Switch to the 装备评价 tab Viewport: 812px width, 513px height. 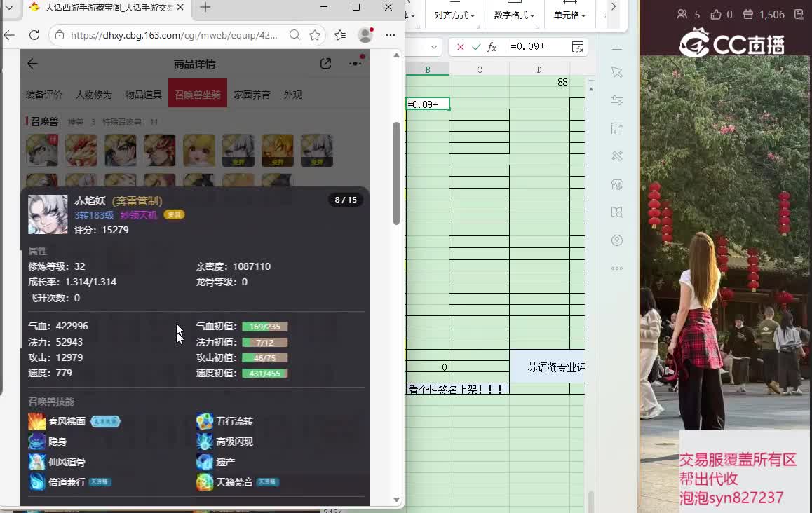pyautogui.click(x=43, y=95)
